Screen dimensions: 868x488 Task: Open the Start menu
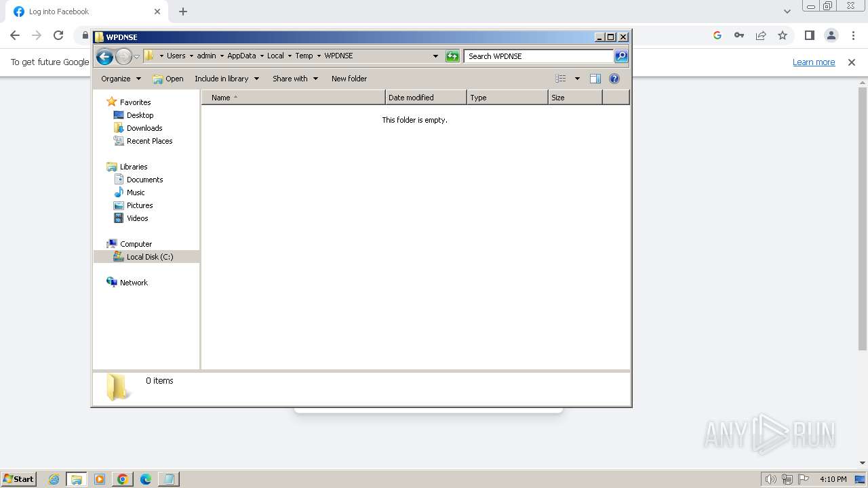pos(18,479)
